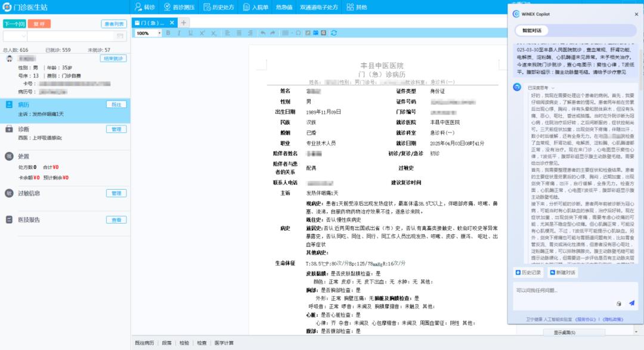Add a new document tab
Viewport: 644px width, 350px height.
pos(184,23)
